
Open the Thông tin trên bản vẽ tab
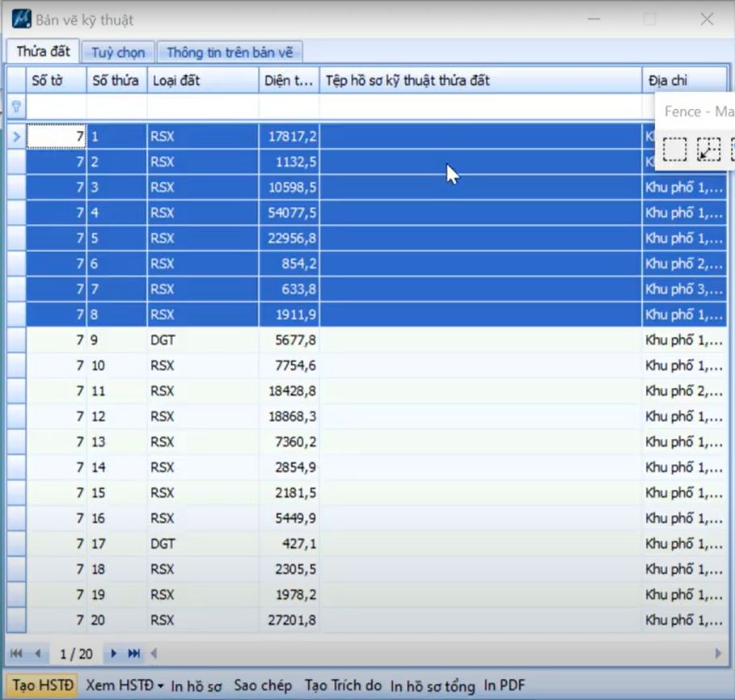pyautogui.click(x=230, y=53)
